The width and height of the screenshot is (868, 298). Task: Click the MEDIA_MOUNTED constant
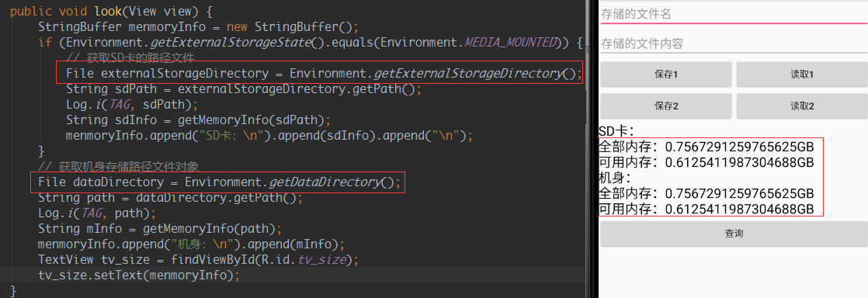[x=510, y=42]
